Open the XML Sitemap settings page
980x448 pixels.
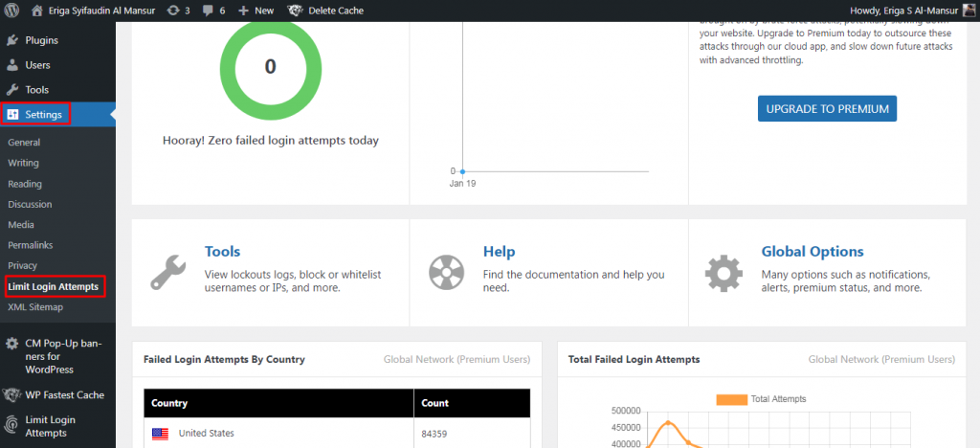pyautogui.click(x=35, y=307)
